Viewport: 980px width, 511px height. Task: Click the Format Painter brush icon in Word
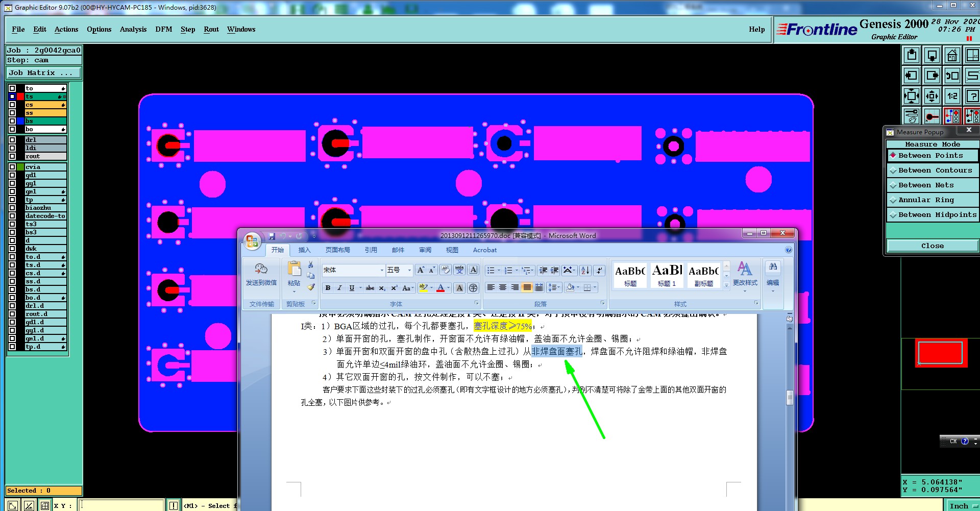(x=310, y=287)
